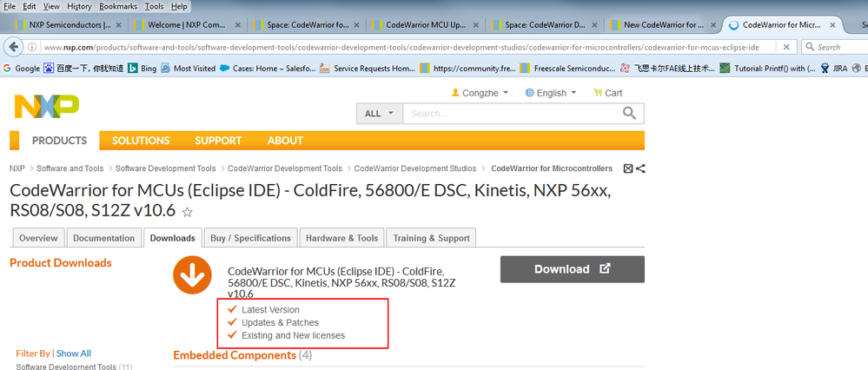Open the ABOUT navigation menu
Image resolution: width=868 pixels, height=370 pixels.
285,141
